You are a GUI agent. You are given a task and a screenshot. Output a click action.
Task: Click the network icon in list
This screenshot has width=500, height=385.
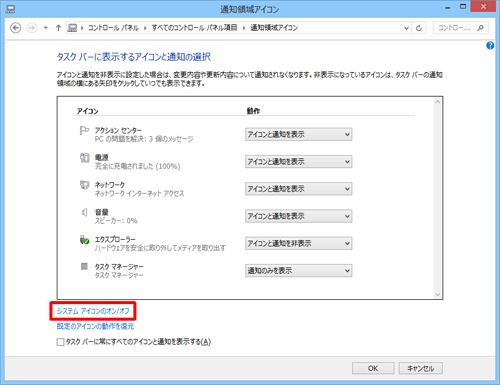tap(84, 185)
